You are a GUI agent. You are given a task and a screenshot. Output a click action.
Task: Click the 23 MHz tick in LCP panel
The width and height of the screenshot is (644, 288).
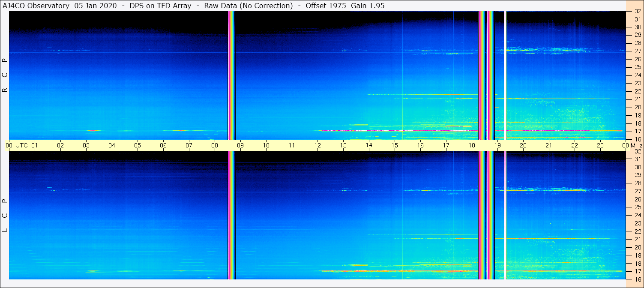point(638,223)
